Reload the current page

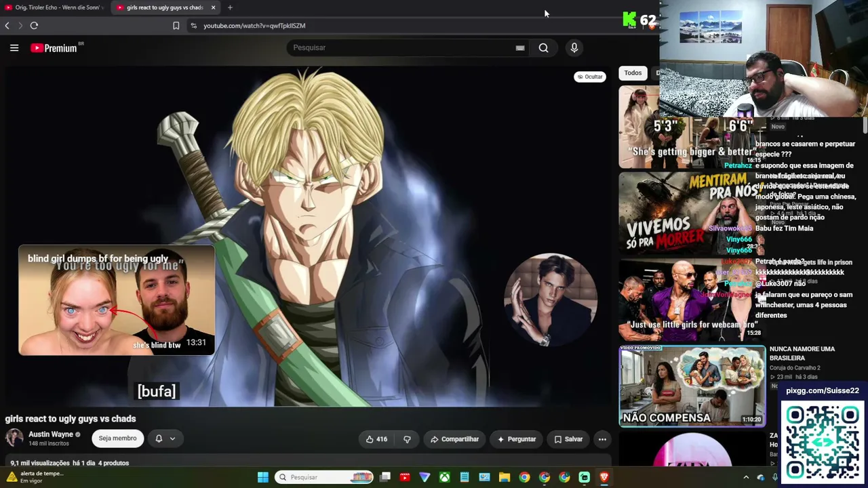click(x=34, y=26)
